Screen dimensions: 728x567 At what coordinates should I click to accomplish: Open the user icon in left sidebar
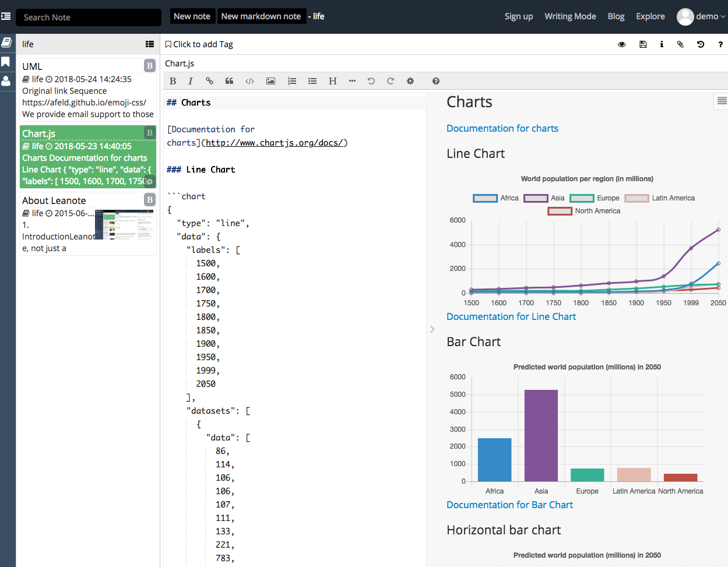click(x=6, y=81)
